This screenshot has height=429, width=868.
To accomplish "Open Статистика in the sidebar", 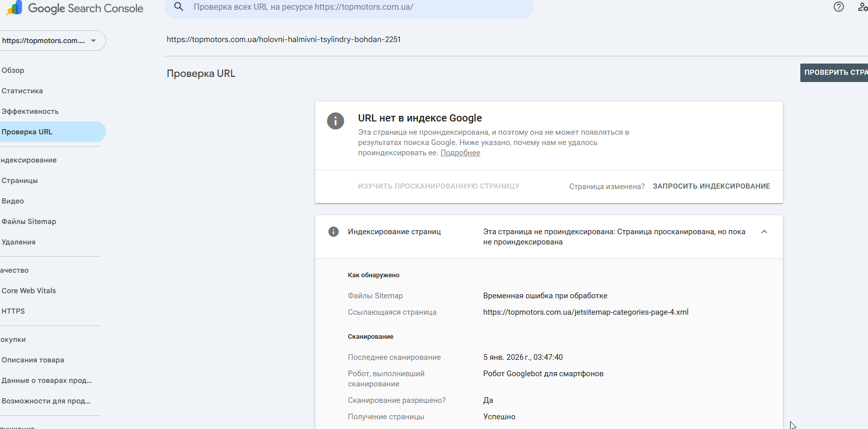I will click(x=22, y=91).
